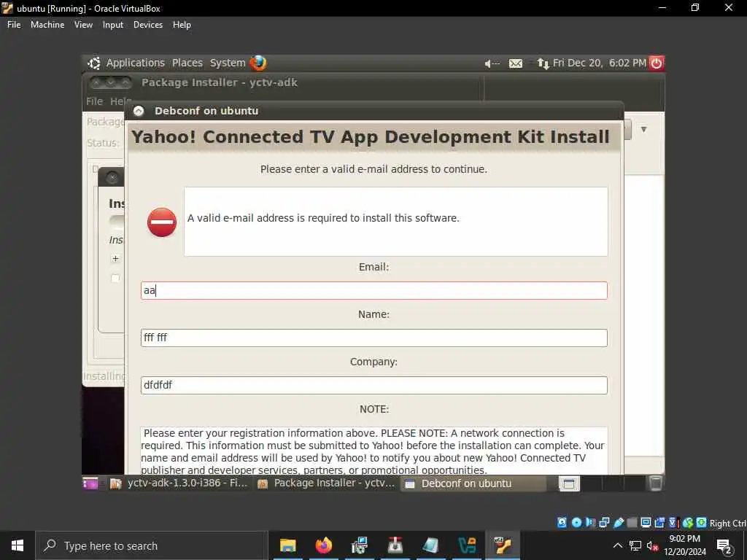Click the Company input field

coord(374,385)
